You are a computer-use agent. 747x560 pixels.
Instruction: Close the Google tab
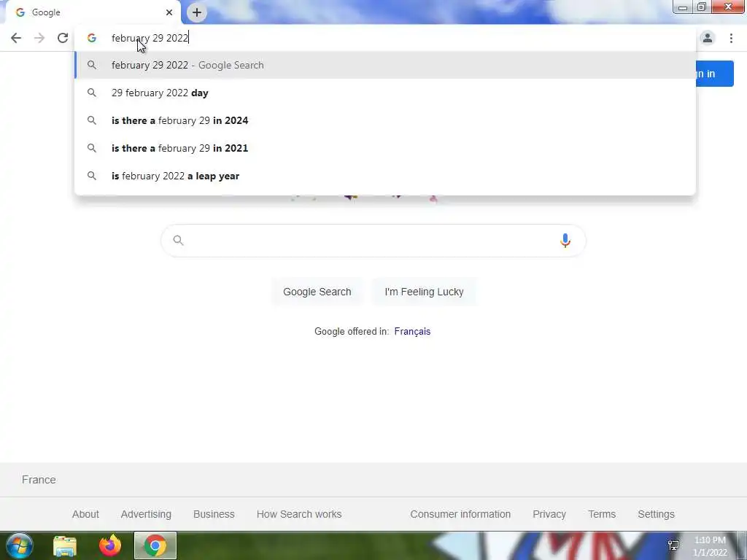(x=169, y=12)
